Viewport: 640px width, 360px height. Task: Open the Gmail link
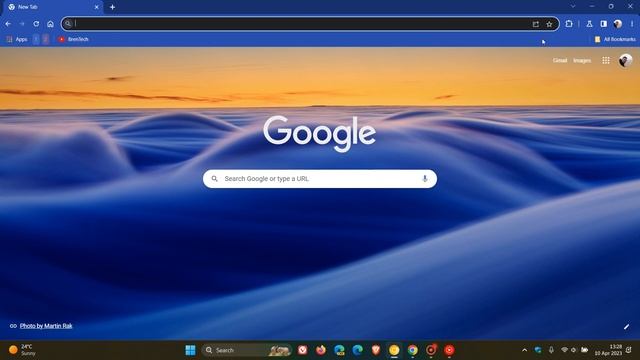pyautogui.click(x=560, y=60)
